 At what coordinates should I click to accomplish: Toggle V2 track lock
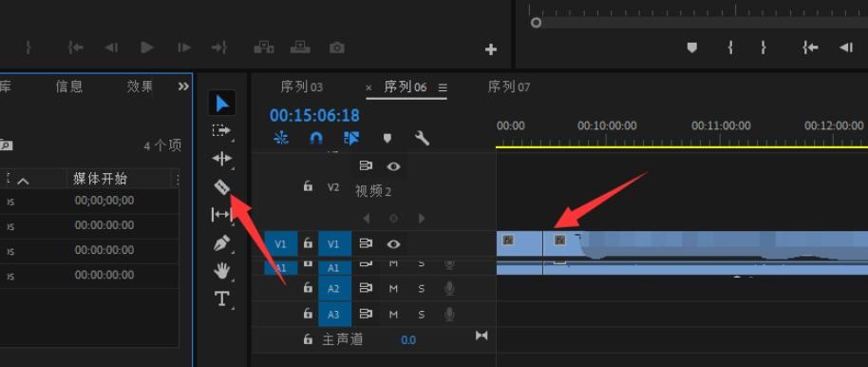pos(308,186)
